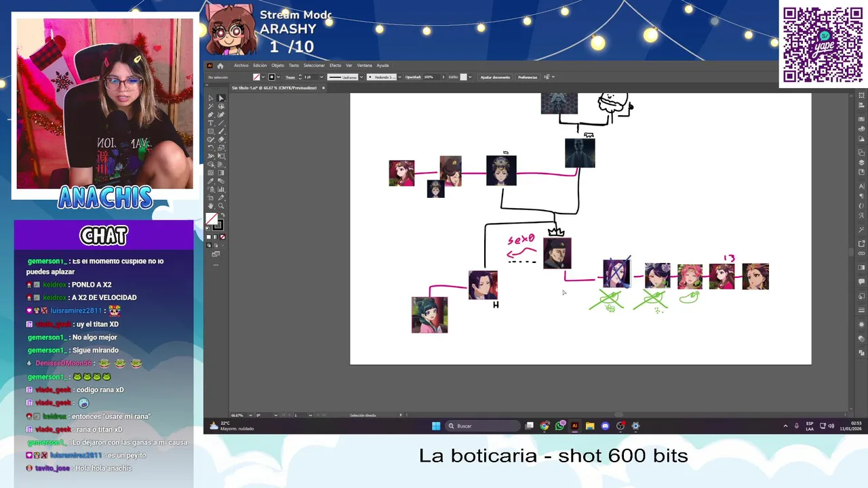Select the Paintbrush tool
Viewport: 868px width, 488px height.
pos(221,131)
